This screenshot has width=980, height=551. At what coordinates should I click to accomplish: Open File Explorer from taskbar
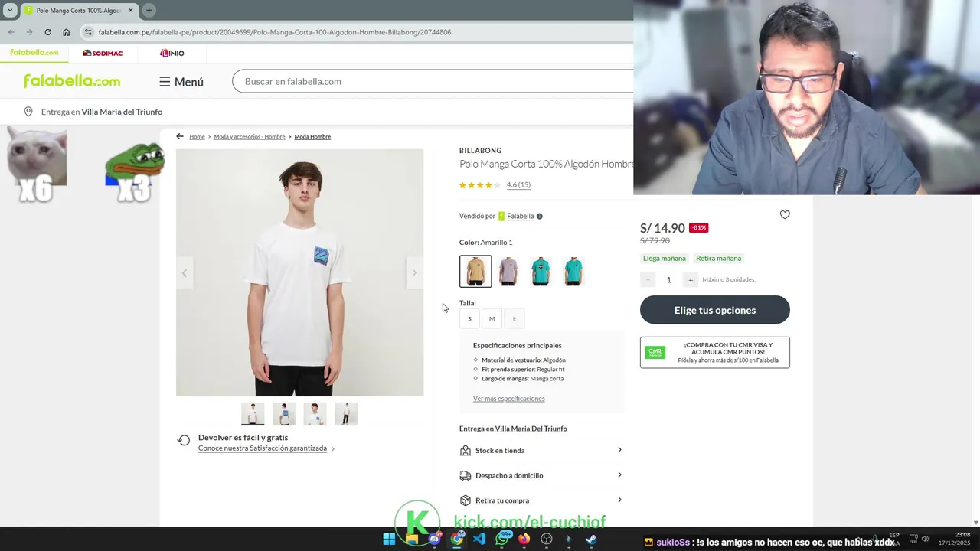412,539
